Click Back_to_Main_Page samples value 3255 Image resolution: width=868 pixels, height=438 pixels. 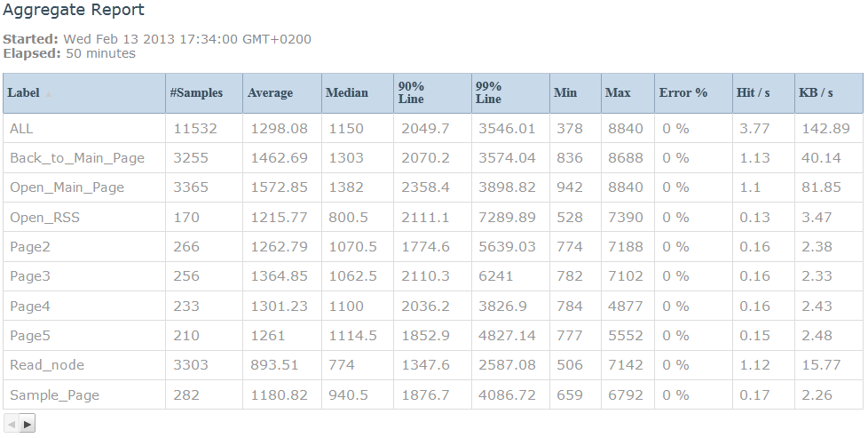pos(191,158)
